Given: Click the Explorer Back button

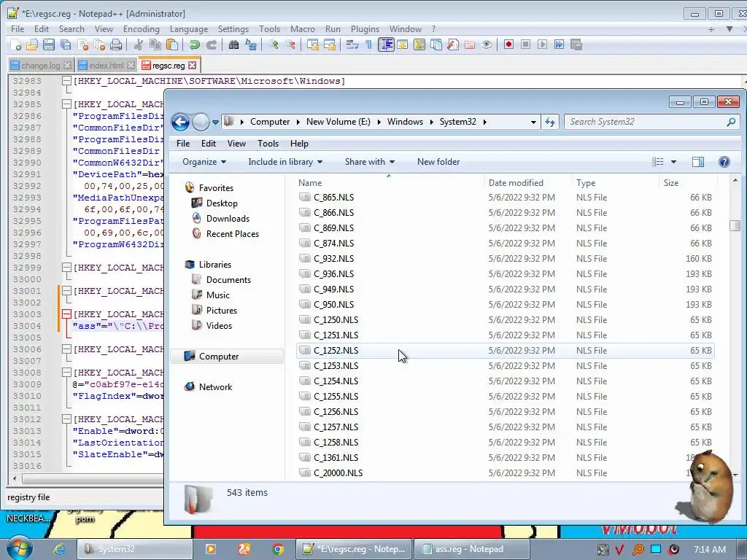Looking at the screenshot, I should 181,122.
